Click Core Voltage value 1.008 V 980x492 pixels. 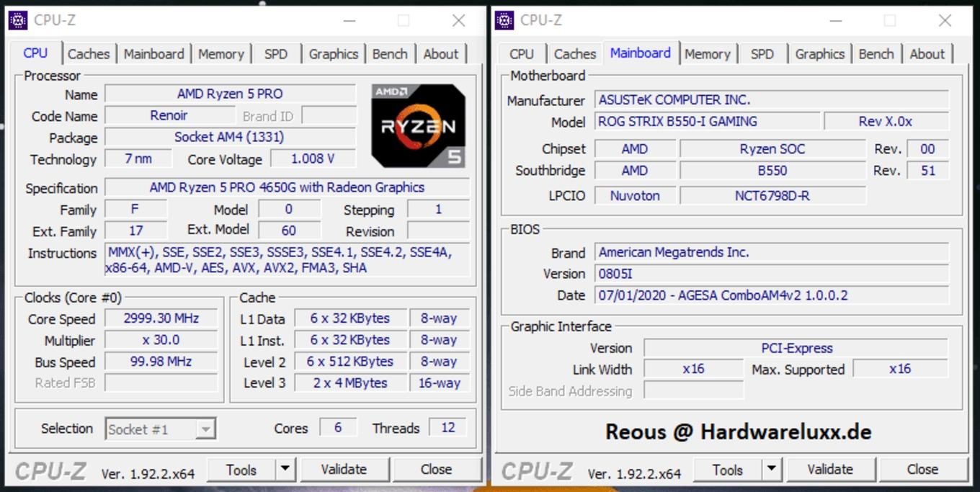coord(313,158)
